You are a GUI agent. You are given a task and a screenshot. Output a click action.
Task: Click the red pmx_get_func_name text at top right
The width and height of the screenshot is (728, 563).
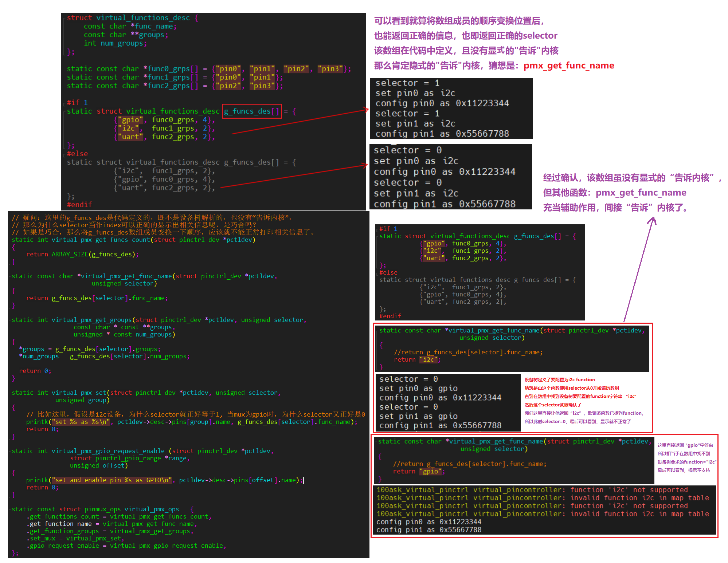(568, 66)
